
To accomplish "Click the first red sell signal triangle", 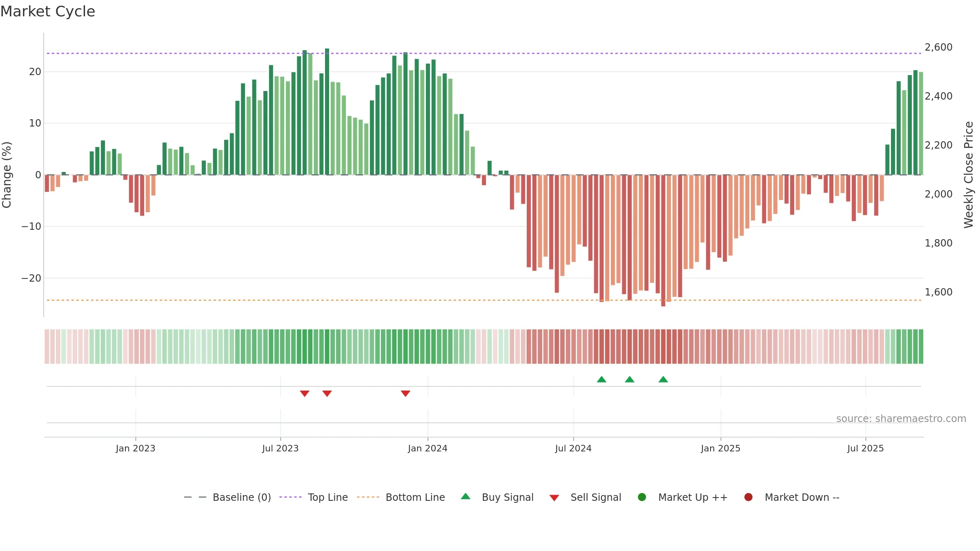I will tap(305, 393).
